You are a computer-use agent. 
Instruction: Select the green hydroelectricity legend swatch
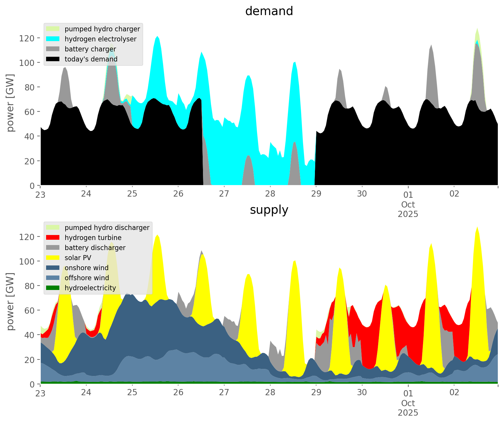tap(53, 288)
